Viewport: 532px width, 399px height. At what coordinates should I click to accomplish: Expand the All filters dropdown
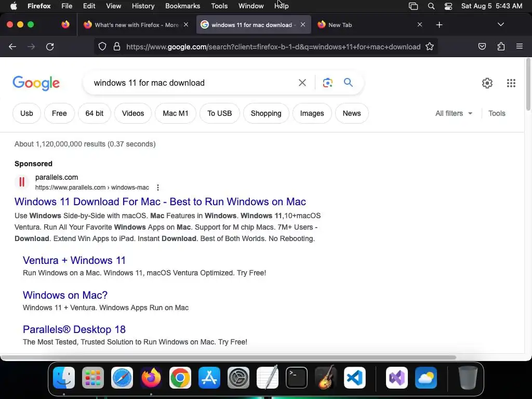click(454, 113)
